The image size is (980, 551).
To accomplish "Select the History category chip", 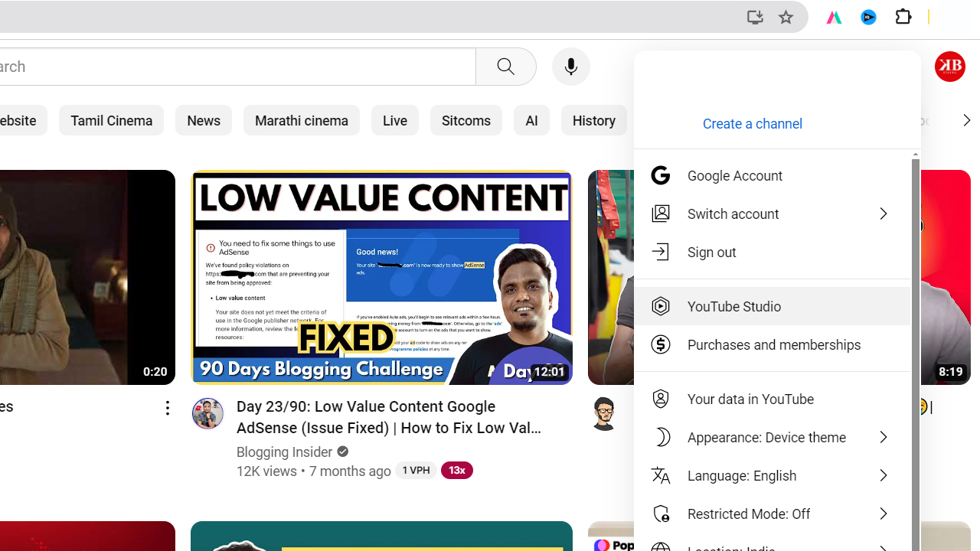I will coord(594,120).
